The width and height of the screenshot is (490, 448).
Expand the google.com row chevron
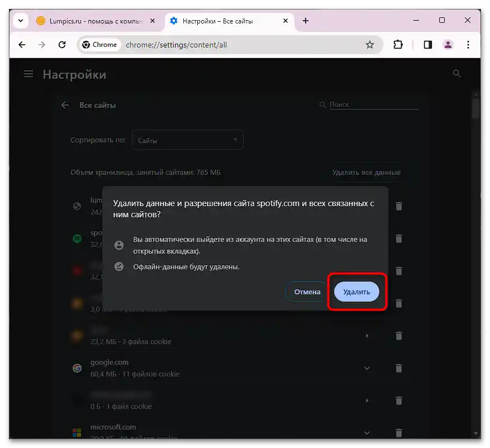pos(367,368)
